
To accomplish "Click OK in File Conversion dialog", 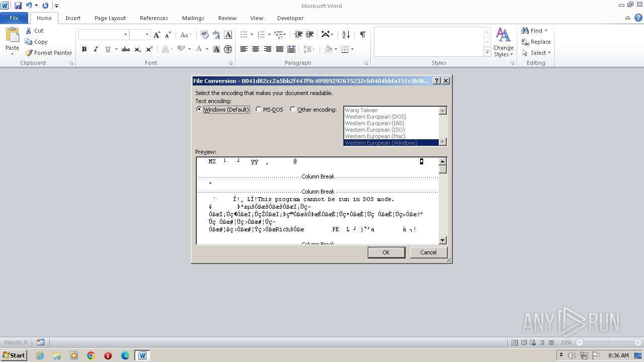I will pyautogui.click(x=386, y=252).
